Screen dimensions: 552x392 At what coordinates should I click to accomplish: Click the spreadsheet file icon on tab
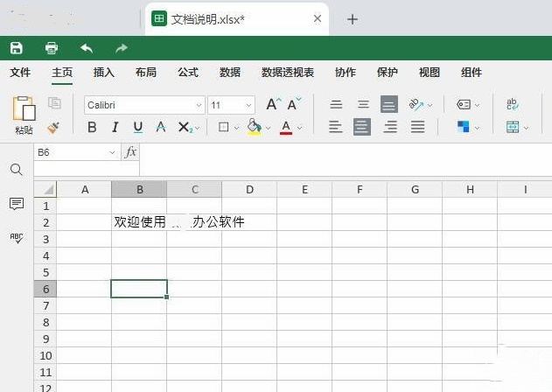[159, 18]
